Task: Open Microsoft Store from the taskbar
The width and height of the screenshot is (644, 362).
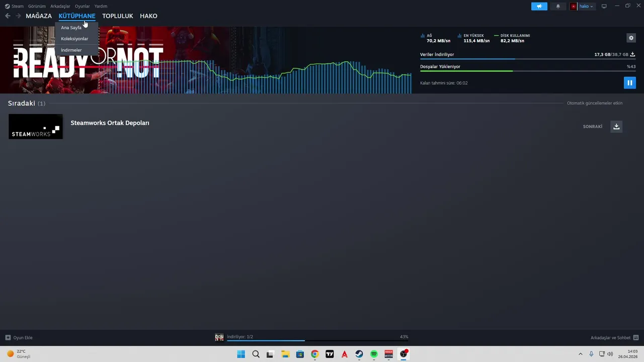Action: 300,354
